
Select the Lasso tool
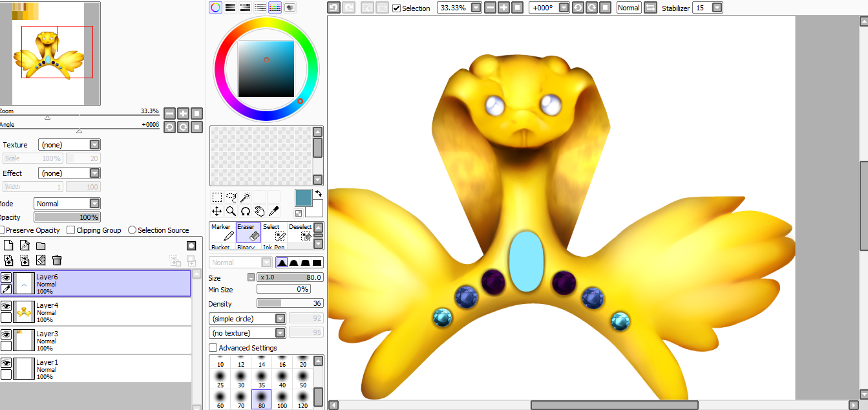click(231, 197)
